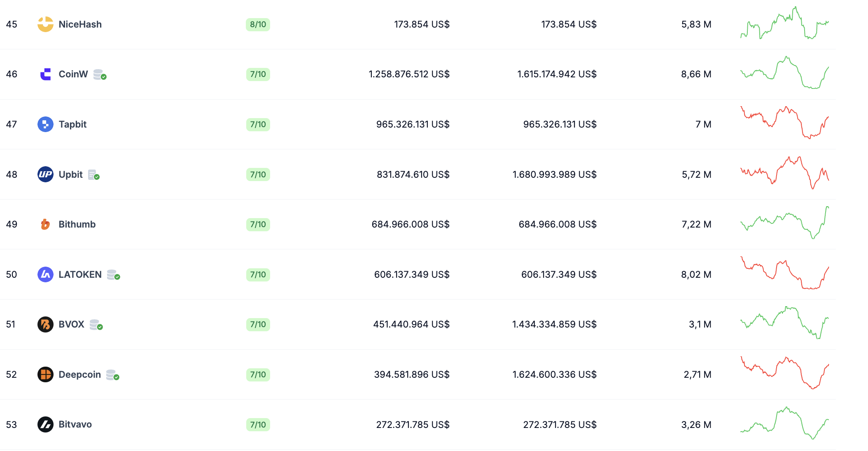Screen dimensions: 868x451
Task: Click the LATOKEN exchange logo
Action: click(45, 274)
